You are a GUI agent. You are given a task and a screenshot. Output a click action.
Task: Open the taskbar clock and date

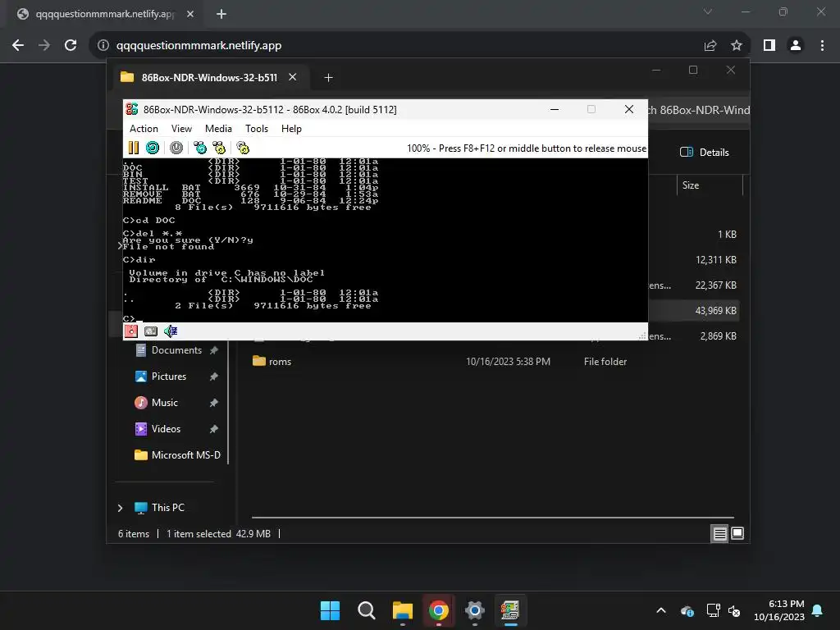[779, 610]
